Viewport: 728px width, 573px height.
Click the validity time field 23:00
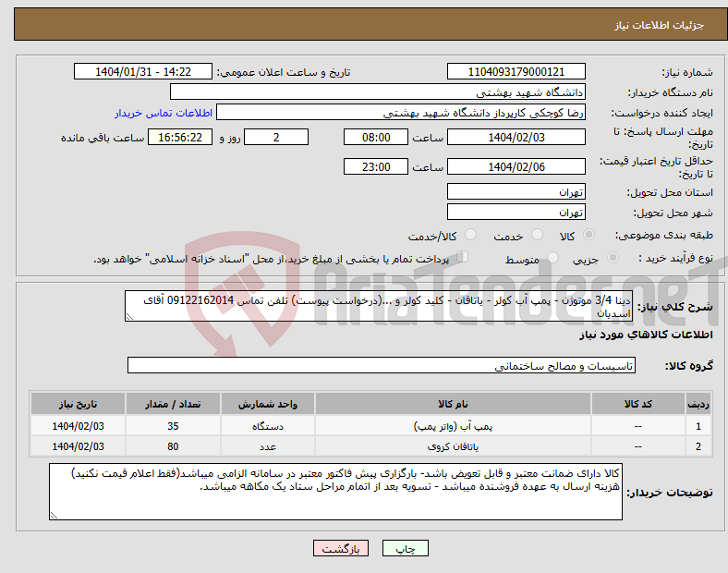coord(376,166)
